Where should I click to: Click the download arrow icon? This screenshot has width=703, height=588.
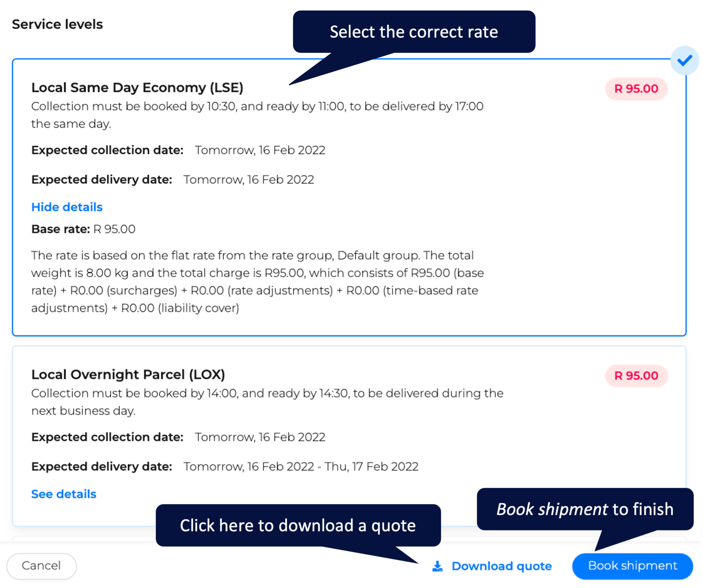[437, 566]
